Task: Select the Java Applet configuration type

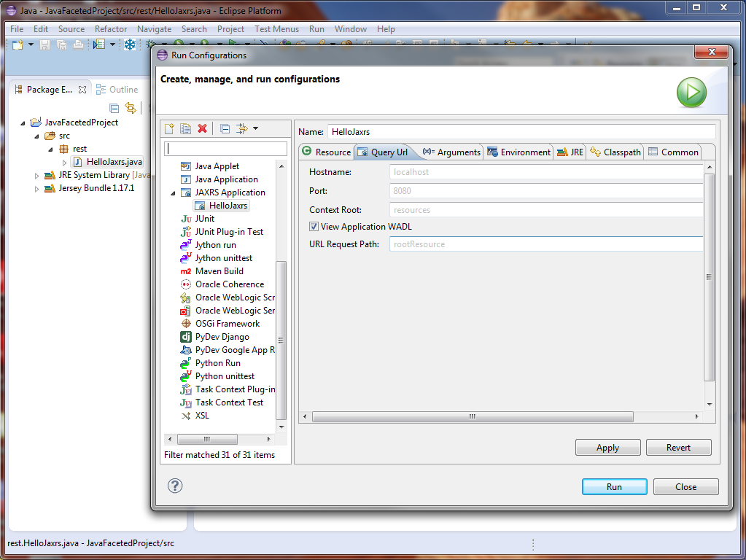Action: (217, 166)
